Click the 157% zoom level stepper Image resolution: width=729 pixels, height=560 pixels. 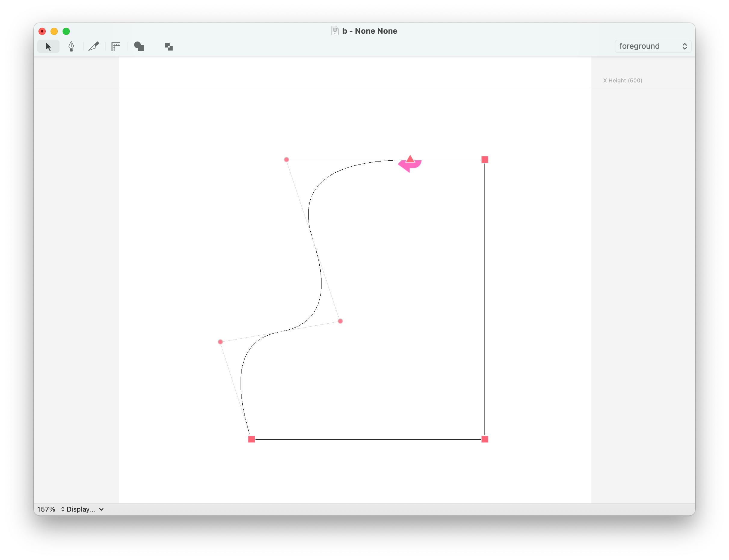[x=62, y=509]
